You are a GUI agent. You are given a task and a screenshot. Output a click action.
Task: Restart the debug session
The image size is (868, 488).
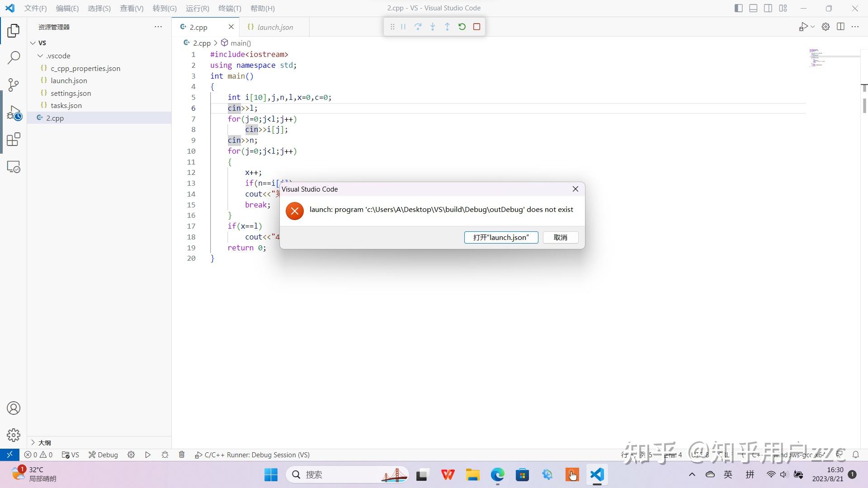[x=462, y=27]
